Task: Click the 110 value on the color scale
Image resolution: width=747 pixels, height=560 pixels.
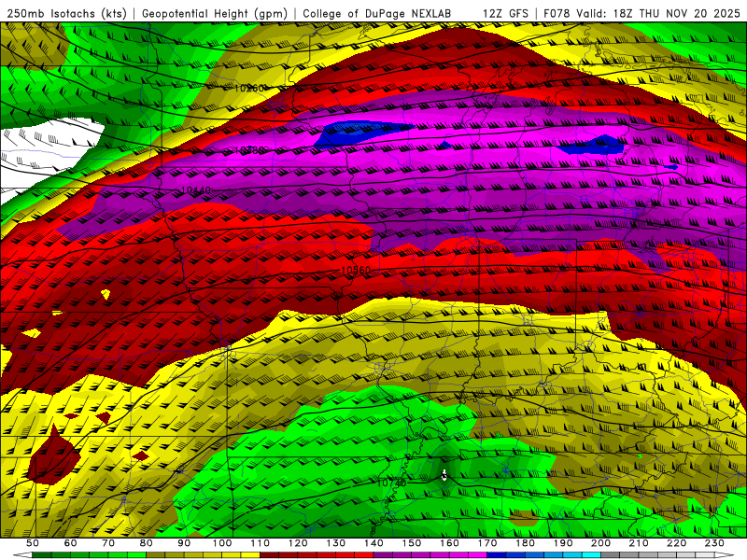Action: (261, 543)
